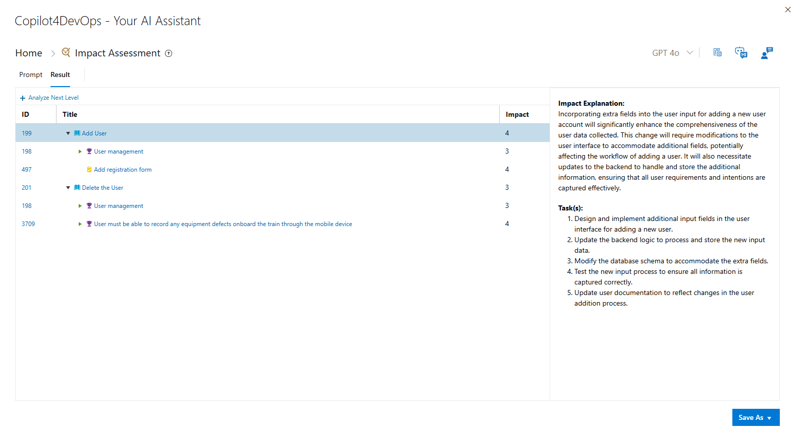The image size is (802, 433).
Task: Switch to the Prompt tab
Action: [31, 75]
